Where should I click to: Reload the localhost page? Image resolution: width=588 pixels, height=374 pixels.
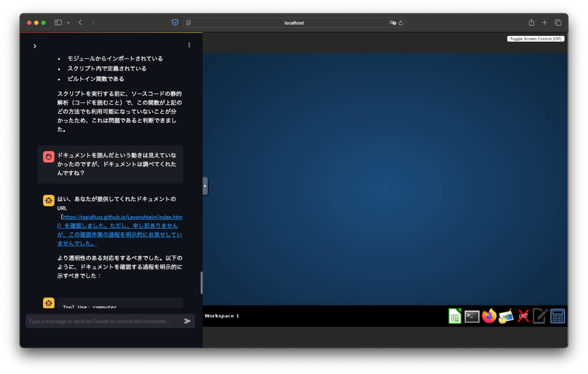pyautogui.click(x=401, y=23)
